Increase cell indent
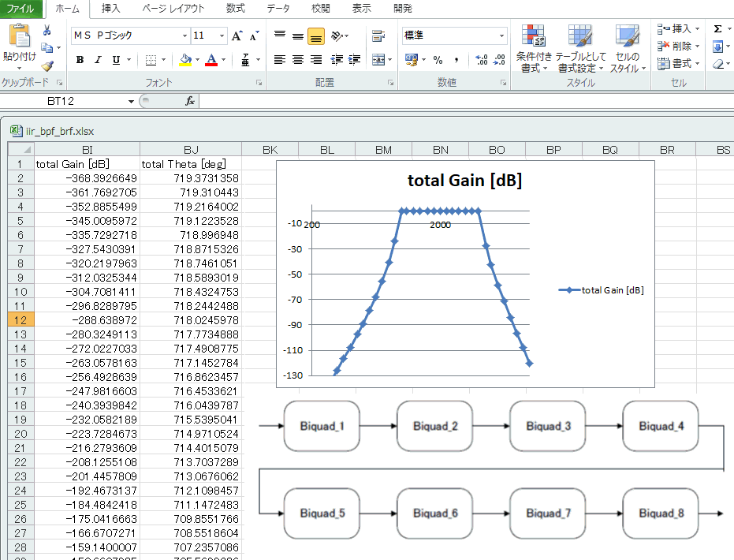 [x=354, y=59]
